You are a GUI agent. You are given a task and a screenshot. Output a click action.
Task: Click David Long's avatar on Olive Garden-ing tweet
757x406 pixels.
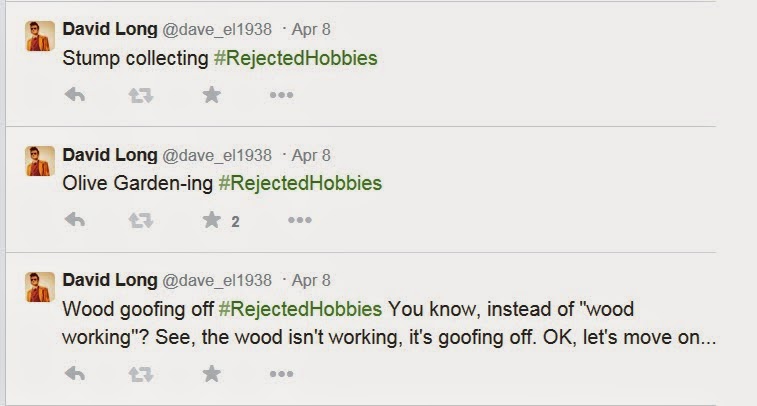tap(39, 161)
